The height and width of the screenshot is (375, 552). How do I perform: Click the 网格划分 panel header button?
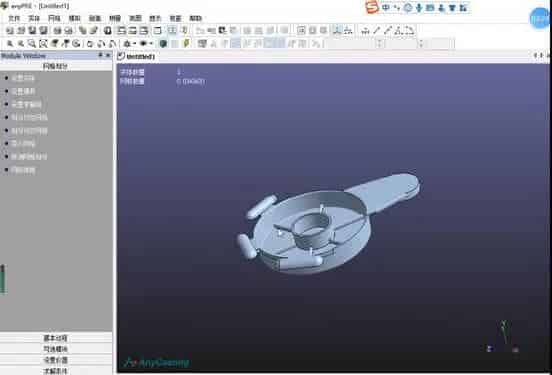pos(56,66)
